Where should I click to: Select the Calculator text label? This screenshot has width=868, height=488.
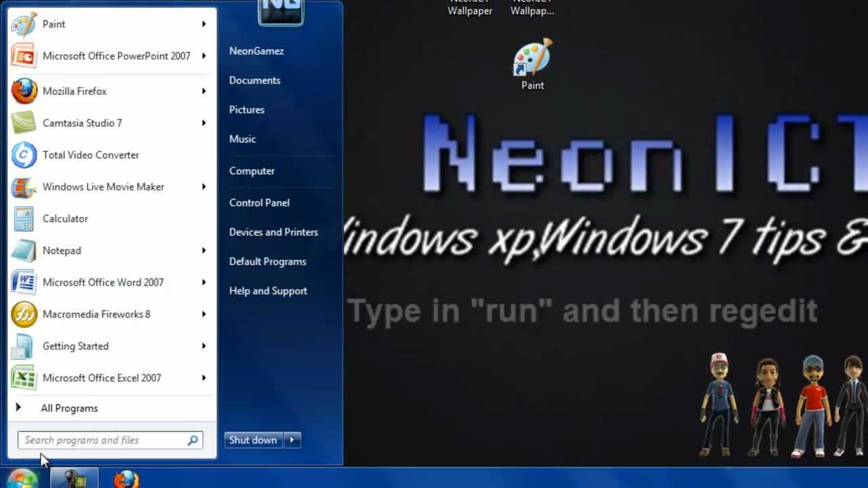pyautogui.click(x=65, y=218)
